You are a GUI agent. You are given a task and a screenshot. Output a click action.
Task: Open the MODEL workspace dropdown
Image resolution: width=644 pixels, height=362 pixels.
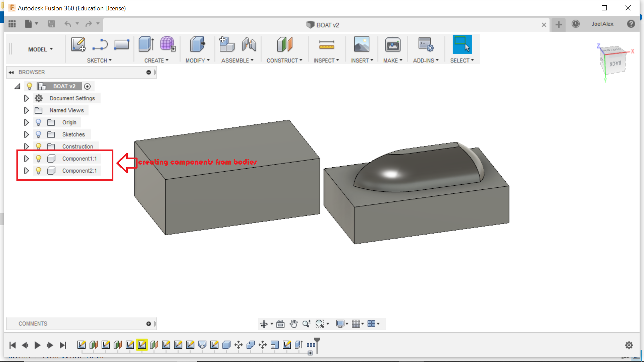(41, 49)
